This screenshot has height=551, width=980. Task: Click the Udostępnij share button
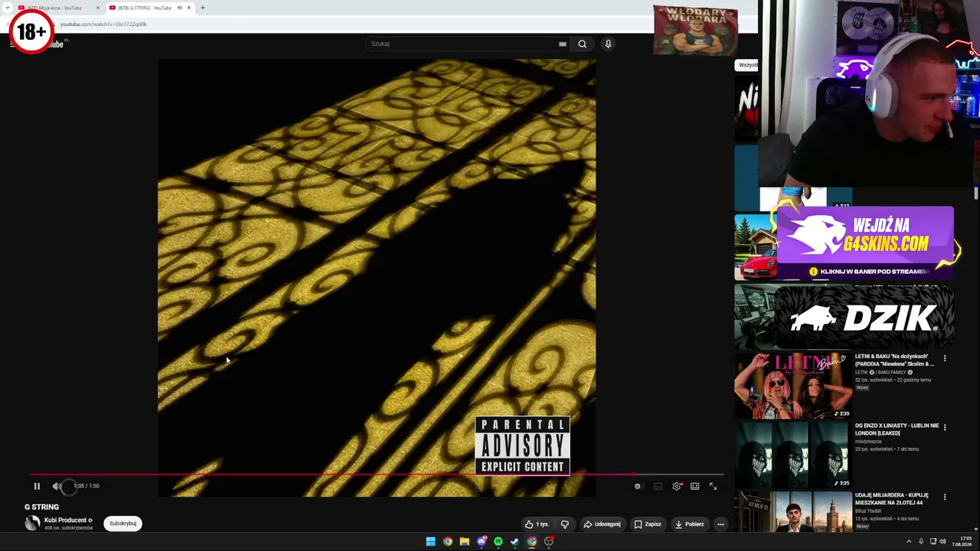(602, 524)
